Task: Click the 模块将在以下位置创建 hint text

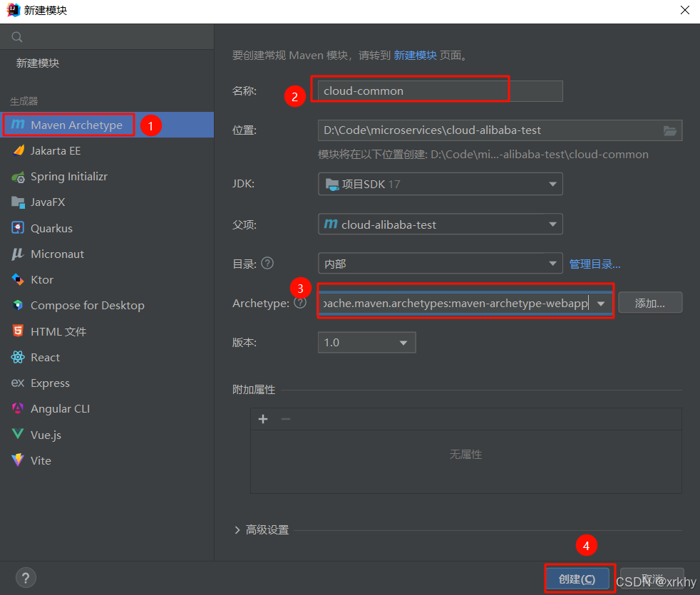Action: [483, 155]
